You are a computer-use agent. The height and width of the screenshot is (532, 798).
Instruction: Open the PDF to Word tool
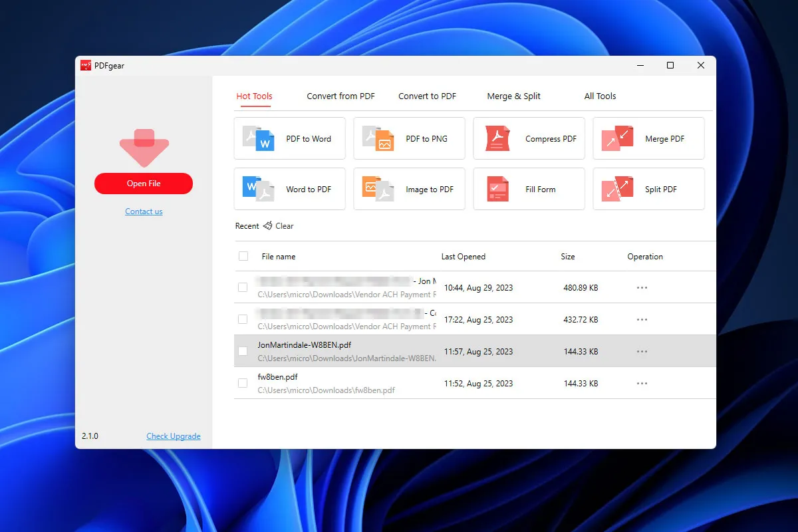289,138
